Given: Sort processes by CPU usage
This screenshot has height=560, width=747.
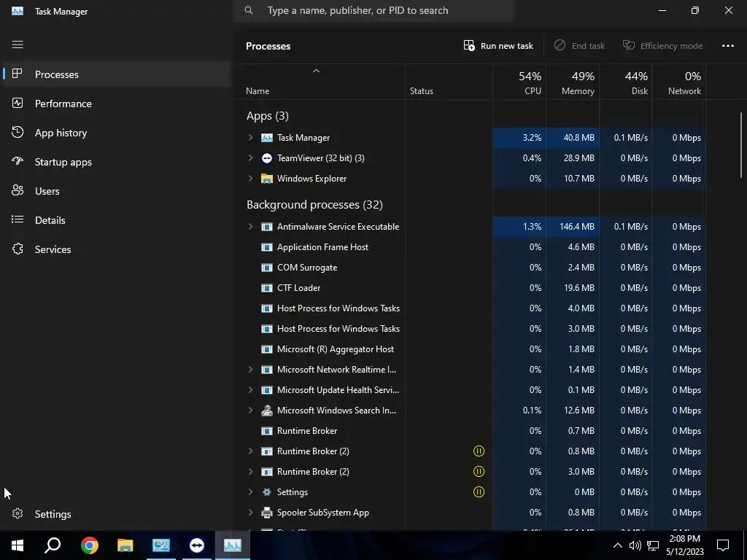Looking at the screenshot, I should click(x=519, y=83).
